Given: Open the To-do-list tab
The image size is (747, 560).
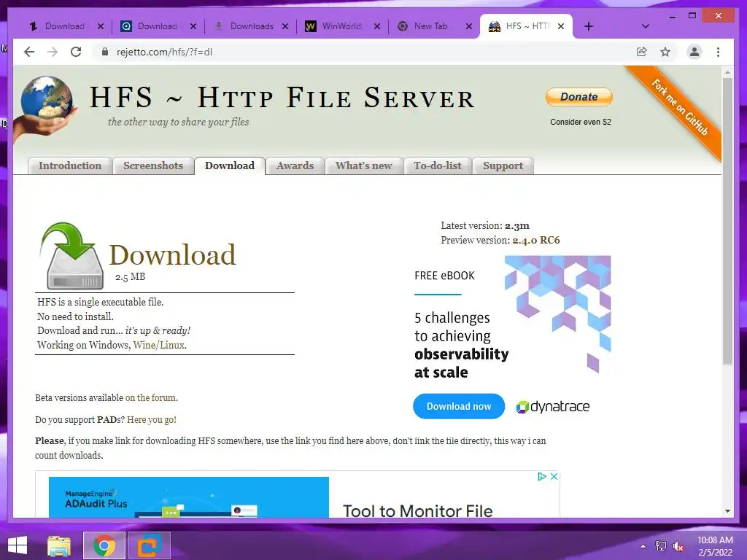Looking at the screenshot, I should point(438,166).
